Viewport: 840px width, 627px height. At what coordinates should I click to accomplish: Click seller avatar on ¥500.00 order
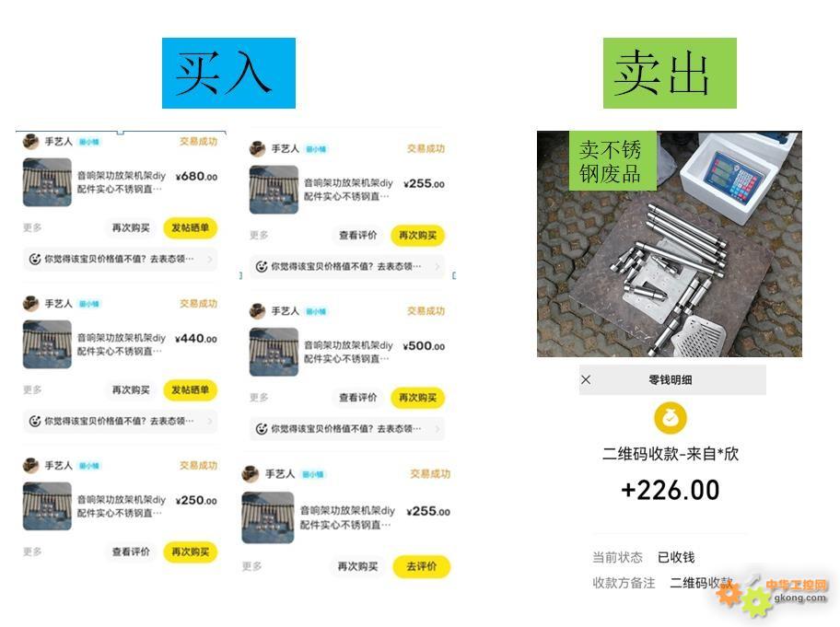(258, 311)
